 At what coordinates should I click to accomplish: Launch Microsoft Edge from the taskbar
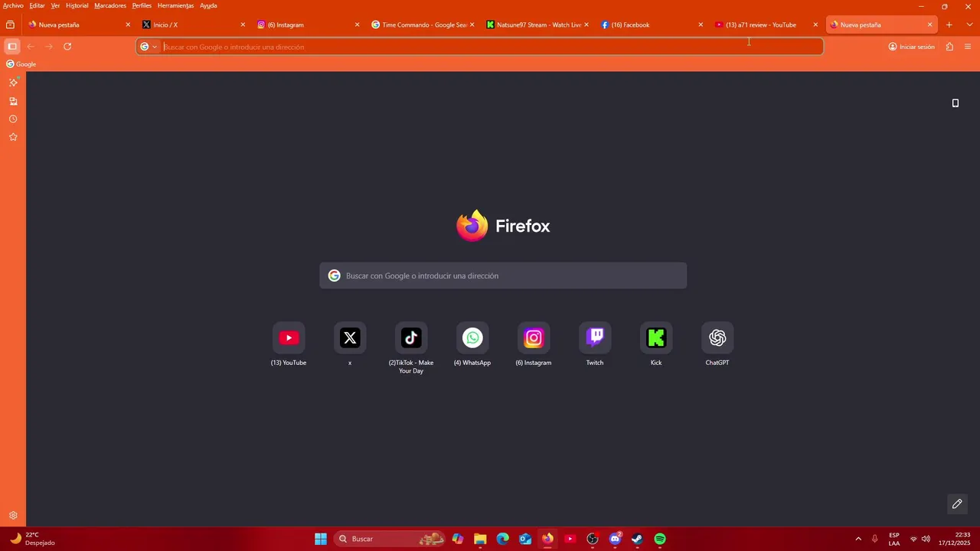[x=502, y=539]
